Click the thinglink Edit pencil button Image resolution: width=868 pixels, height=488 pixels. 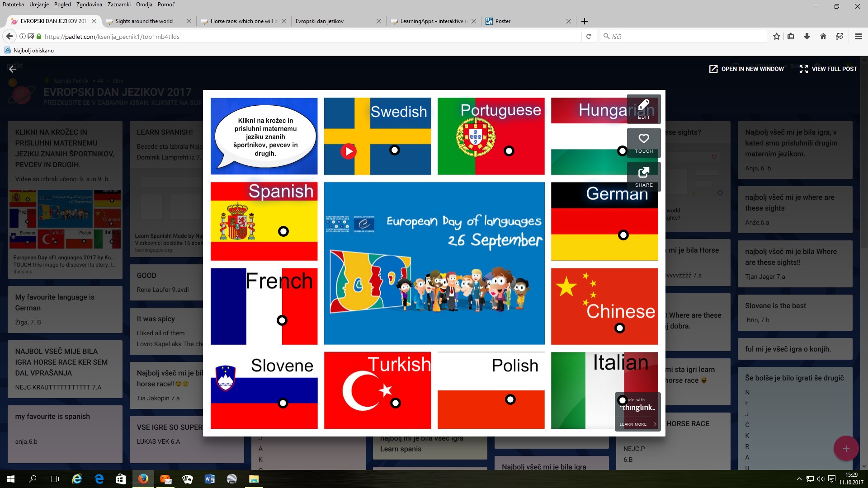644,109
